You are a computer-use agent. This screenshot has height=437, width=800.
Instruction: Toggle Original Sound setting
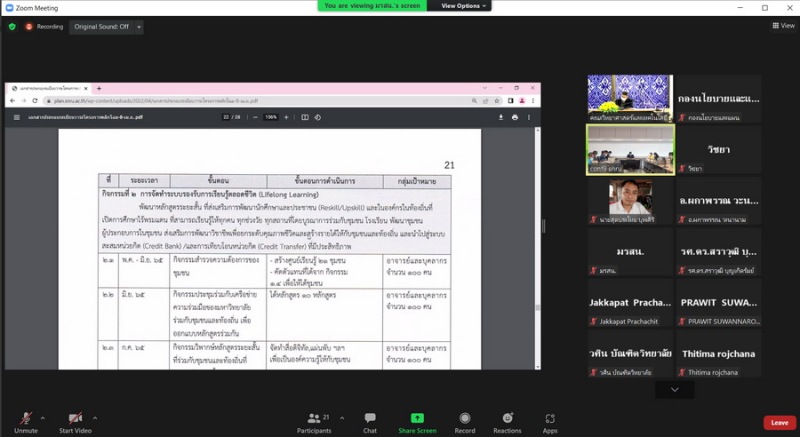[x=101, y=27]
